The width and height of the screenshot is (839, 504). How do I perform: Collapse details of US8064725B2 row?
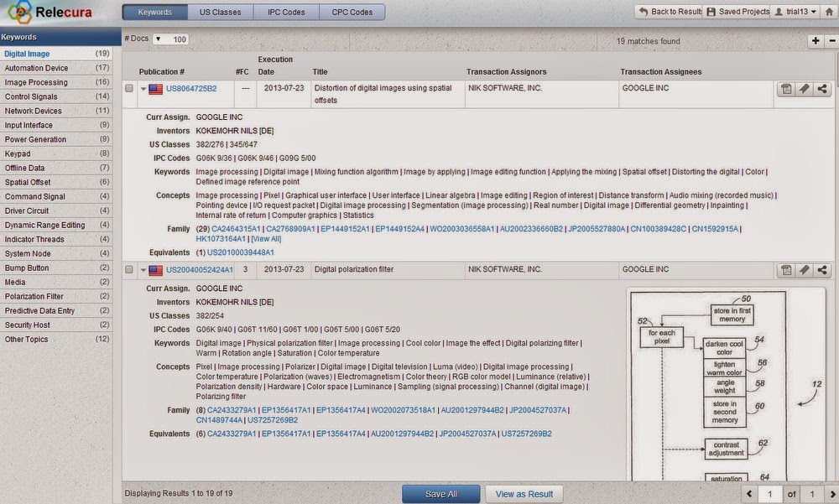pyautogui.click(x=143, y=89)
